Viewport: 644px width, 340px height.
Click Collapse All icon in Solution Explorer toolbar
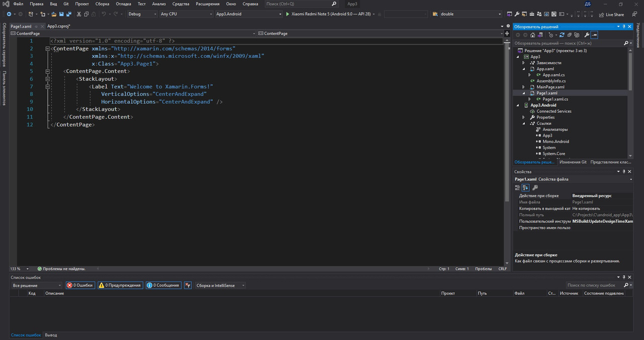(x=569, y=35)
